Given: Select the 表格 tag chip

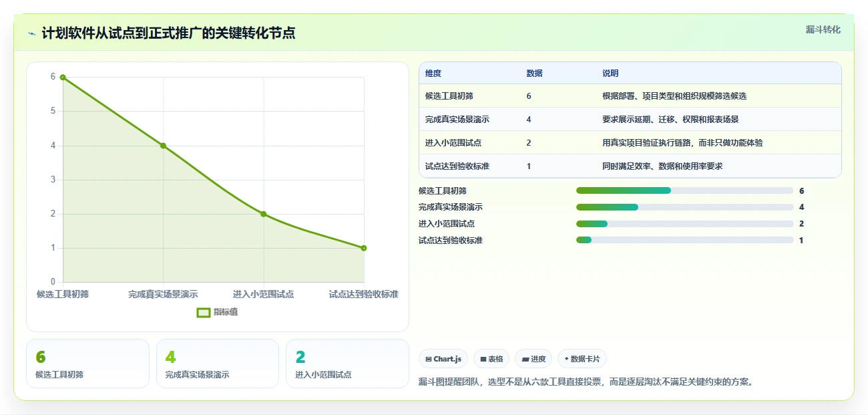Looking at the screenshot, I should 491,359.
